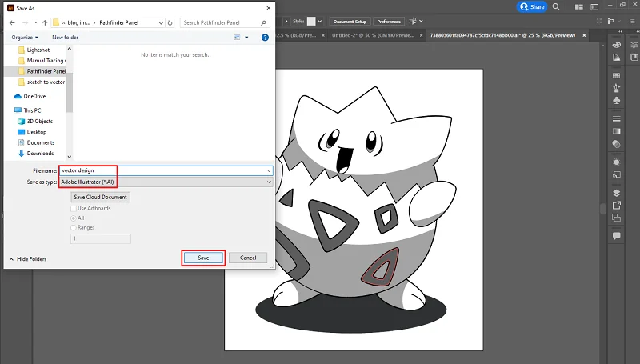Click the transform reference point grid icon

click(x=599, y=21)
